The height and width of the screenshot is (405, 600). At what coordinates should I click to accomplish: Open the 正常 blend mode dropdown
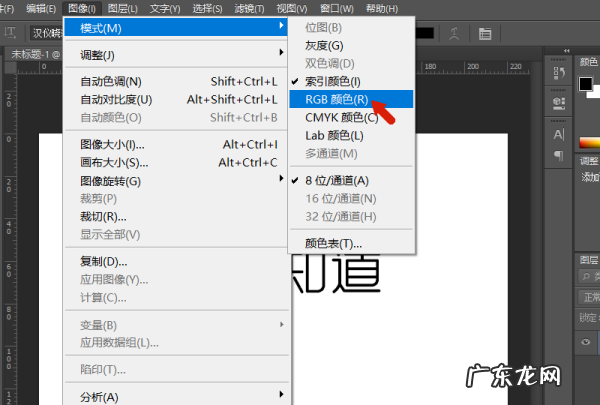(589, 297)
